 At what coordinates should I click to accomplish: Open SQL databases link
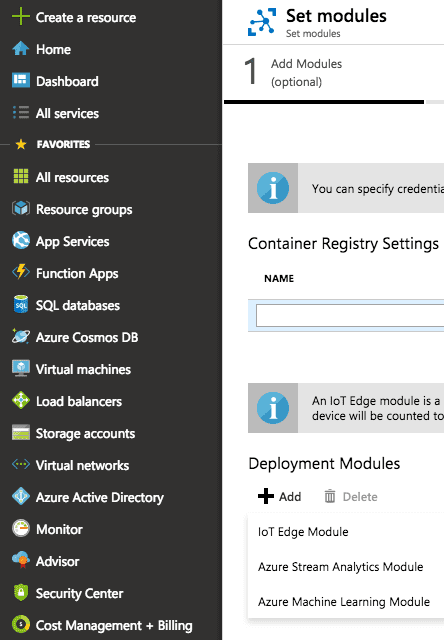(x=78, y=305)
